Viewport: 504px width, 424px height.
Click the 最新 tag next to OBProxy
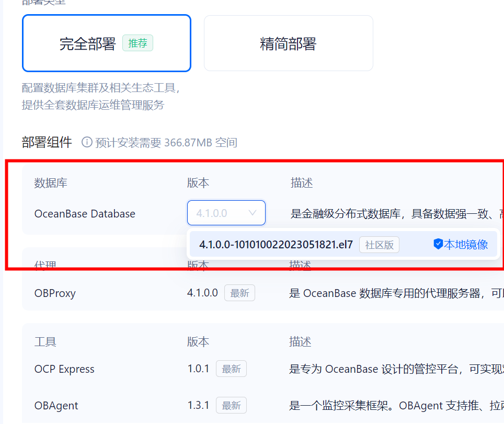pyautogui.click(x=239, y=293)
